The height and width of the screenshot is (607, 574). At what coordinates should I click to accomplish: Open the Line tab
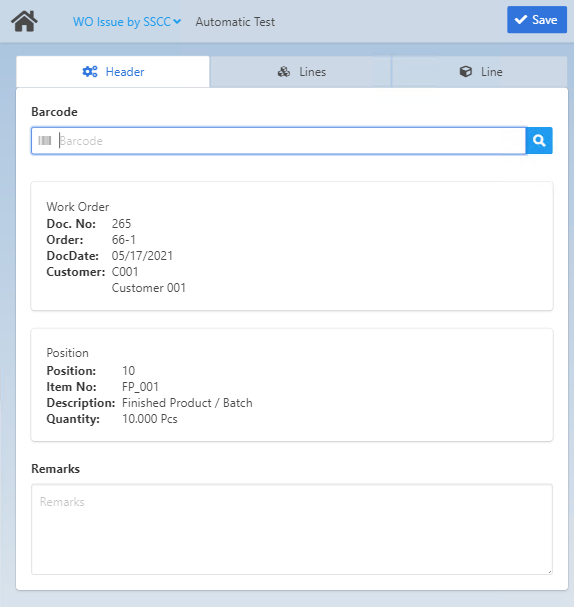click(x=480, y=72)
